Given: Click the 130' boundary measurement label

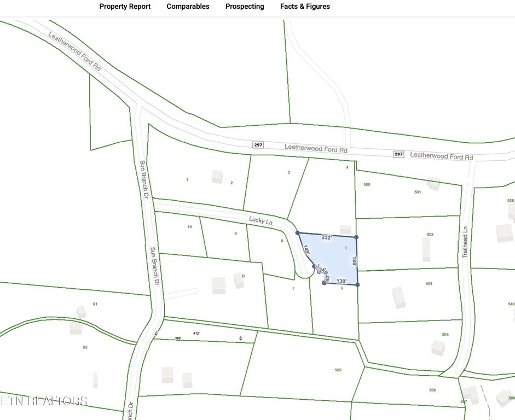Looking at the screenshot, I should [342, 281].
